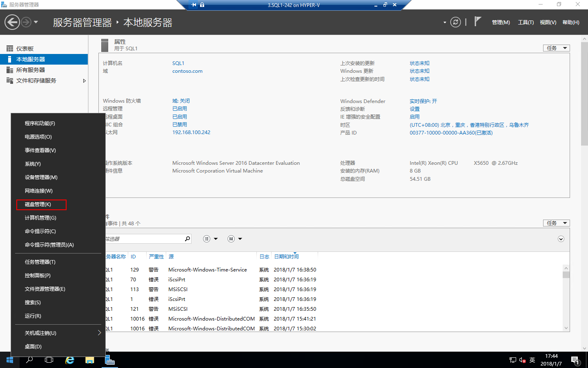Click the volume icon in system tray
The image size is (588, 368).
point(522,360)
